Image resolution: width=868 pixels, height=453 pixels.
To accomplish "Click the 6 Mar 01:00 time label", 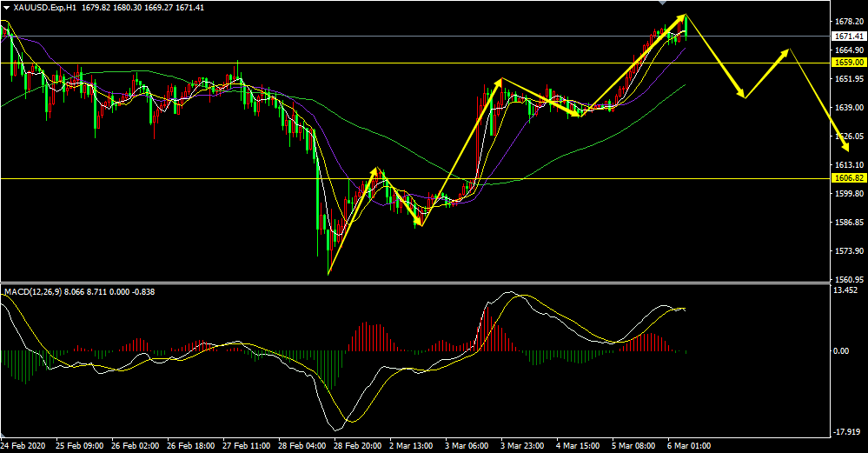I will [688, 445].
